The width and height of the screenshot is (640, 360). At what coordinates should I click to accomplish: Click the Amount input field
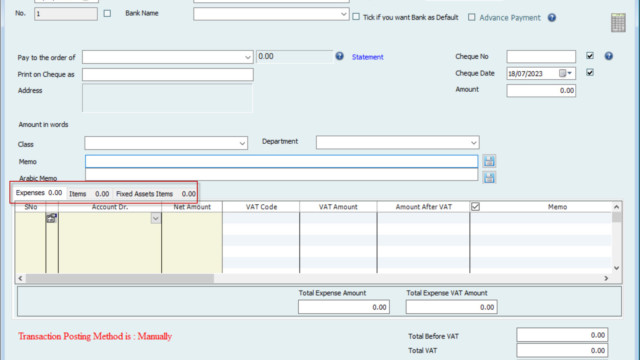[x=541, y=90]
